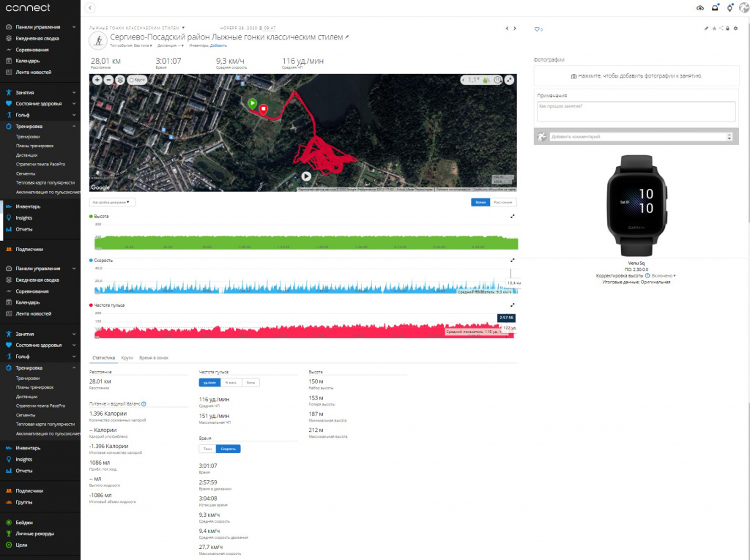Go to next activity arrow
Viewport: 750px width, 560px height.
click(x=515, y=29)
